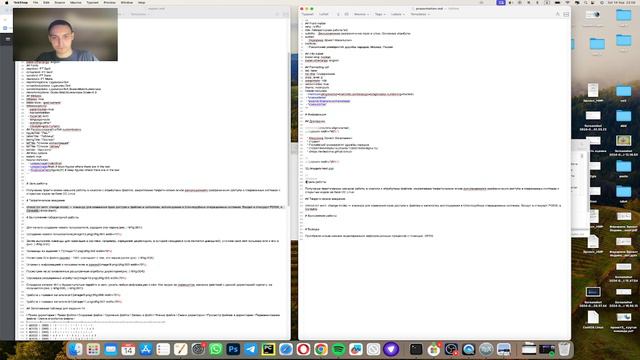This screenshot has height=360, width=640.
Task: Click '# Выполнение работы' heading in right editor
Action: click(321, 216)
